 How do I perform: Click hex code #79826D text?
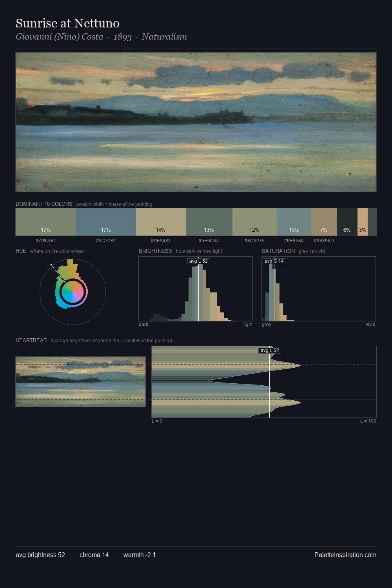45,241
